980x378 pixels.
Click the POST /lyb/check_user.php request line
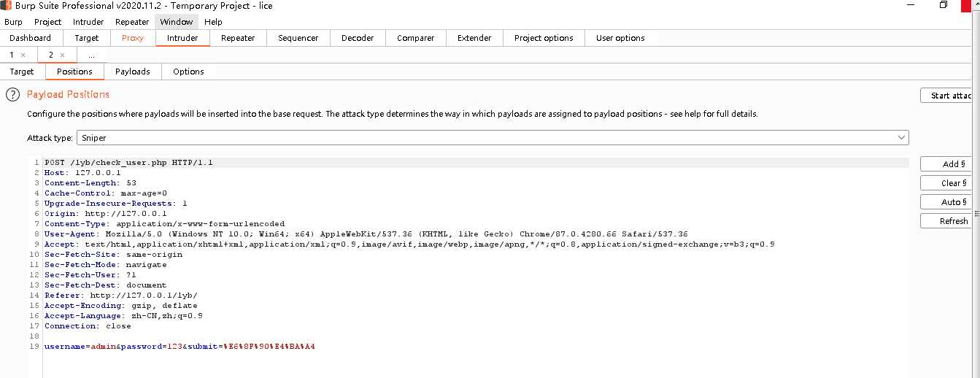tap(128, 162)
